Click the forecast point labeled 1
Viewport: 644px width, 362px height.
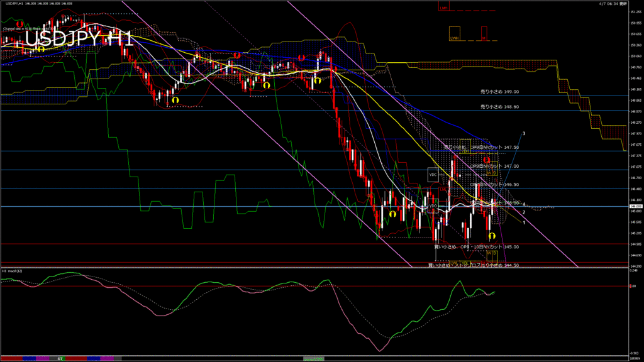525,222
